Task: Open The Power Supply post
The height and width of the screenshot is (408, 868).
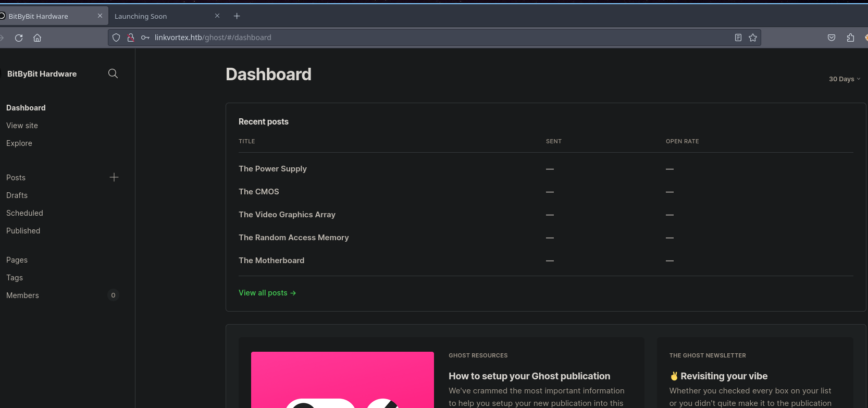Action: [272, 169]
